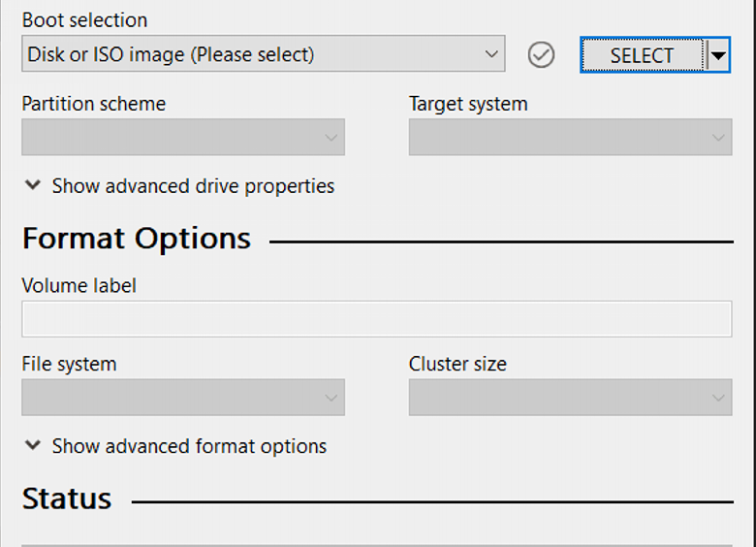Click the checksum checkmark icon

541,55
